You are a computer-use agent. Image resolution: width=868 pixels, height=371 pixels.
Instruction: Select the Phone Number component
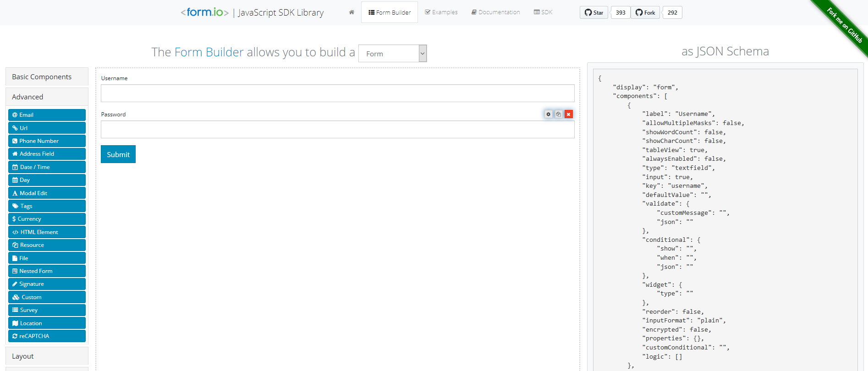[47, 141]
